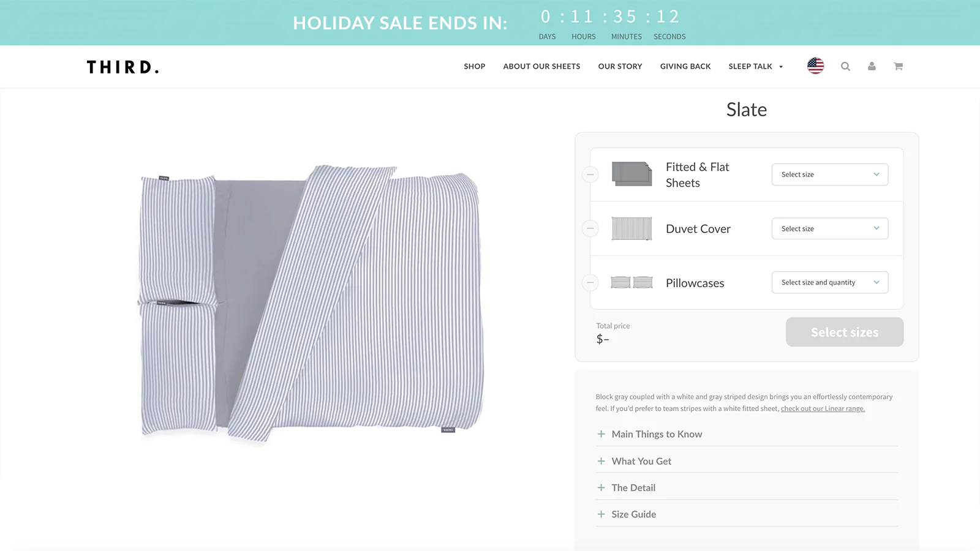980x551 pixels.
Task: Click the Pillowcases thumbnail icon
Action: click(631, 282)
